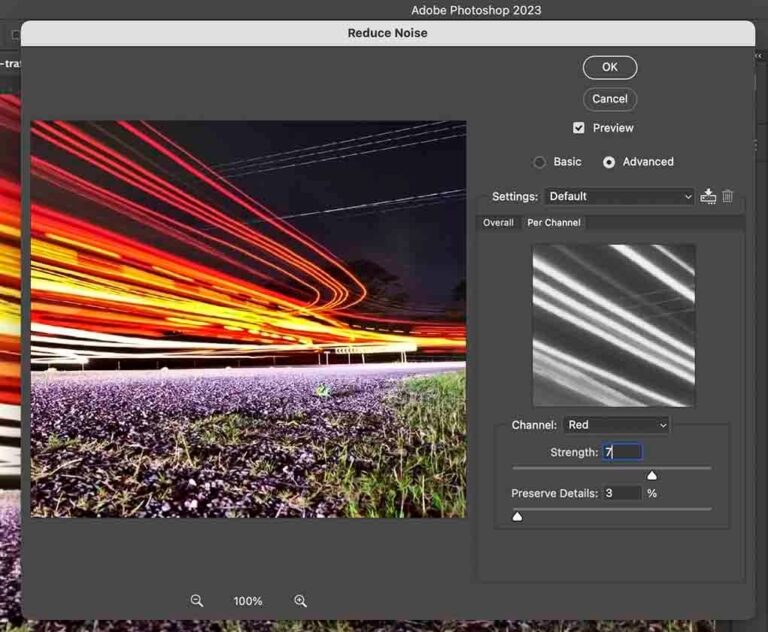Switch to the Overall tab

(x=498, y=222)
